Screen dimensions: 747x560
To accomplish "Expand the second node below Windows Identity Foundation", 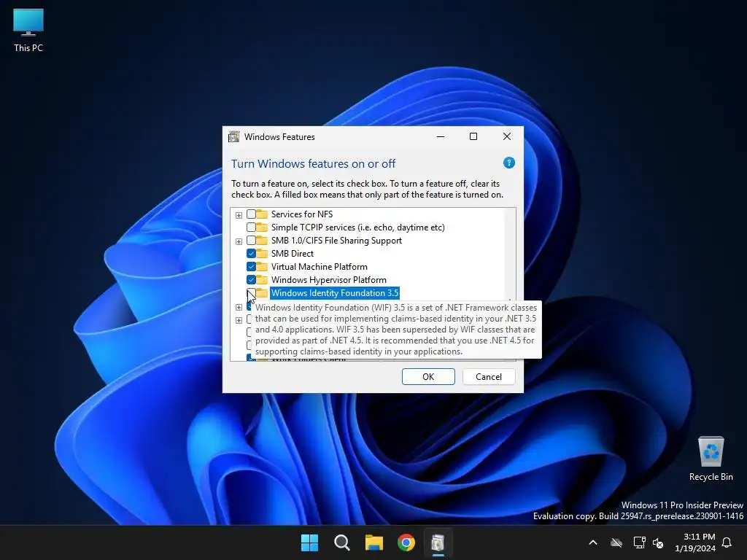I will click(239, 320).
